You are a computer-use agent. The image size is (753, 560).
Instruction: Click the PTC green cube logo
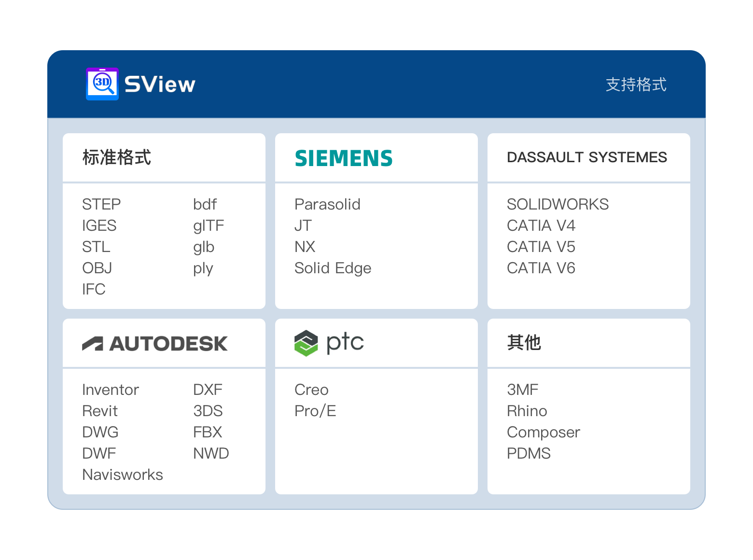(x=306, y=343)
